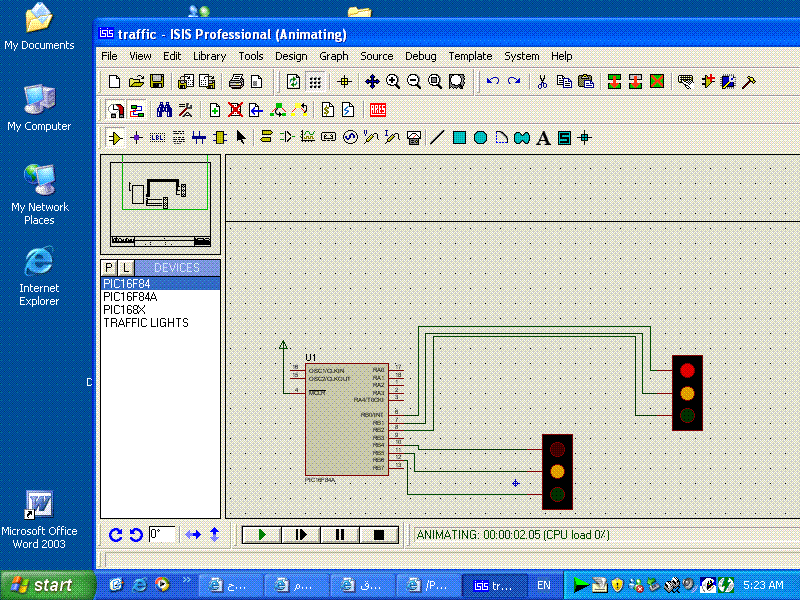Screen dimensions: 800x600
Task: Add a new sheet
Action: (x=214, y=110)
